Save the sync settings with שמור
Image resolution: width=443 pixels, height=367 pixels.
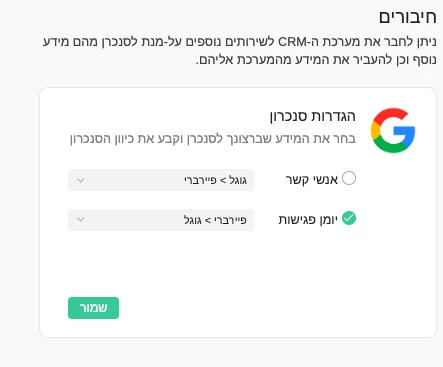(93, 308)
